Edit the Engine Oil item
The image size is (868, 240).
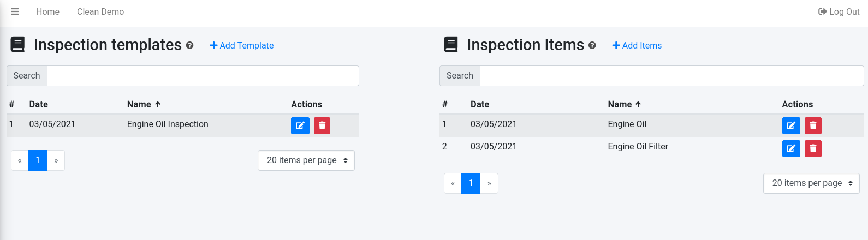click(x=790, y=125)
